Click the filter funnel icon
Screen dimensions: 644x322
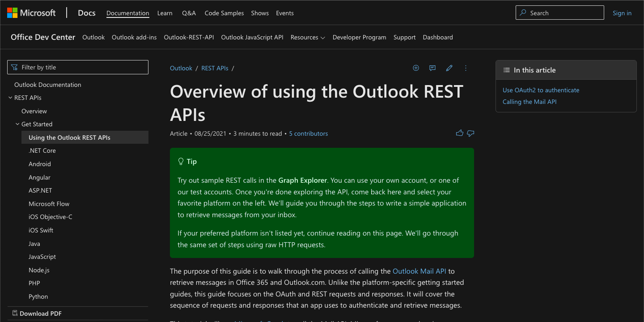pos(15,67)
